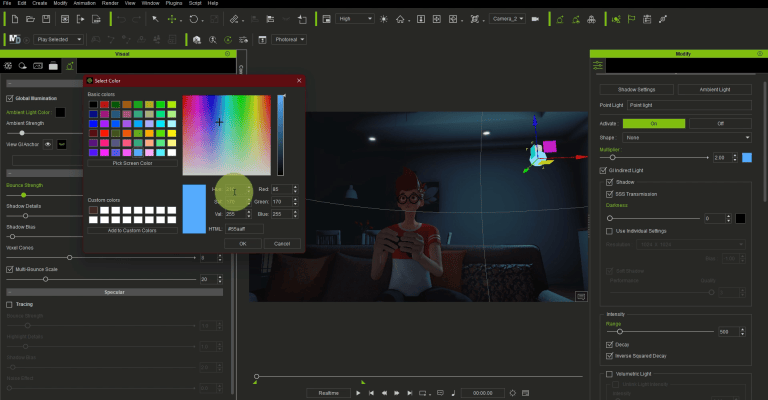Toggle Multi-Bounce Scale checkbox
The height and width of the screenshot is (400, 768).
[x=9, y=269]
